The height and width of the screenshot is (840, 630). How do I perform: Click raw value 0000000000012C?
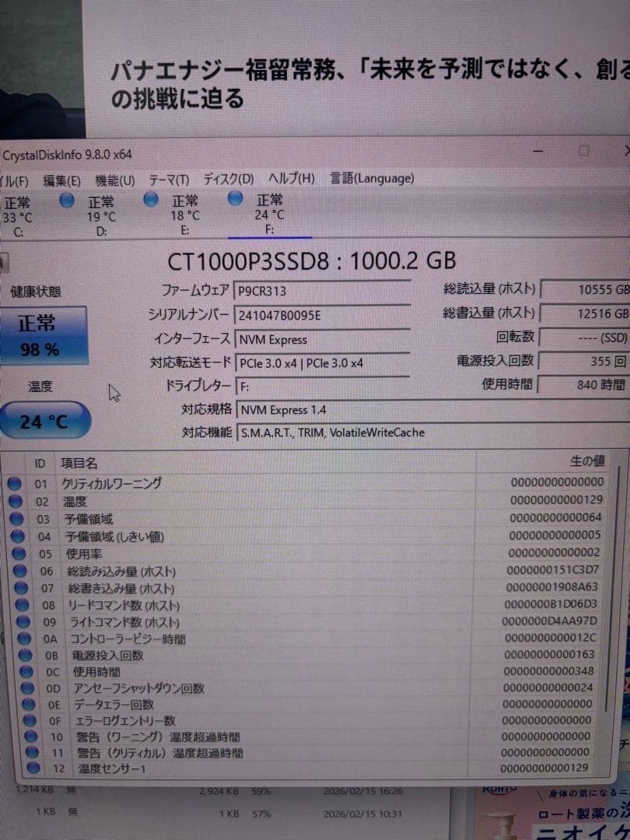coord(550,638)
